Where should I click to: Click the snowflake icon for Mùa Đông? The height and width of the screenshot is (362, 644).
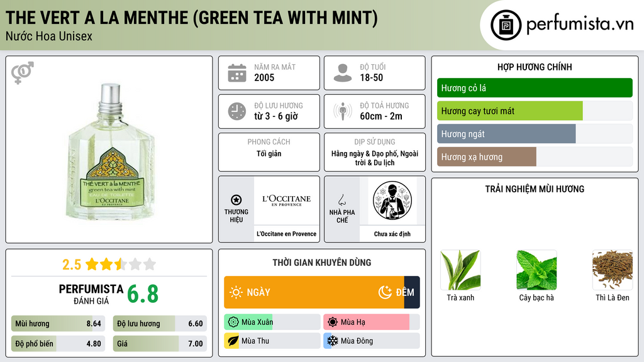click(x=333, y=341)
